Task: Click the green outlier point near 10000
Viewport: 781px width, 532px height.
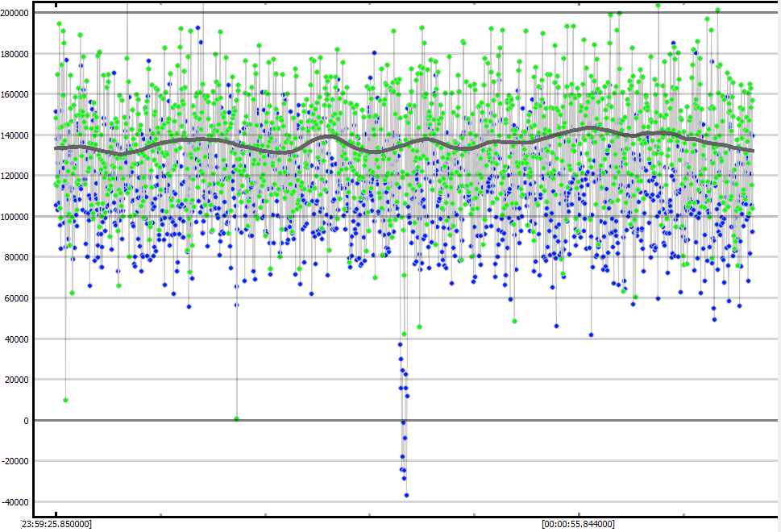Action: 65,400
